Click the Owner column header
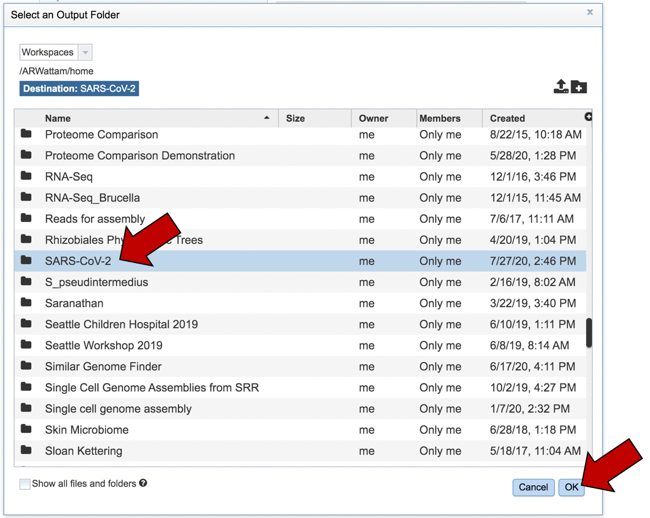Image resolution: width=650 pixels, height=518 pixels. pyautogui.click(x=373, y=118)
